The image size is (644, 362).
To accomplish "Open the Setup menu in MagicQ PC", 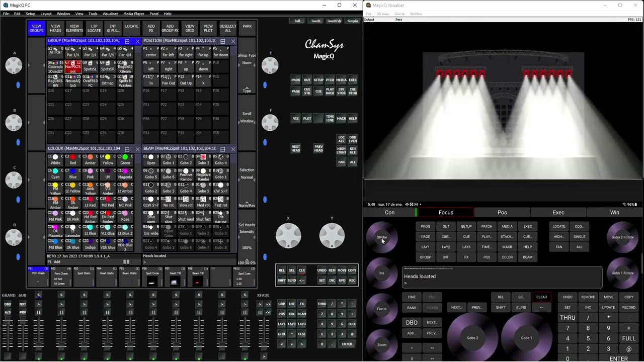I will 30,14.
